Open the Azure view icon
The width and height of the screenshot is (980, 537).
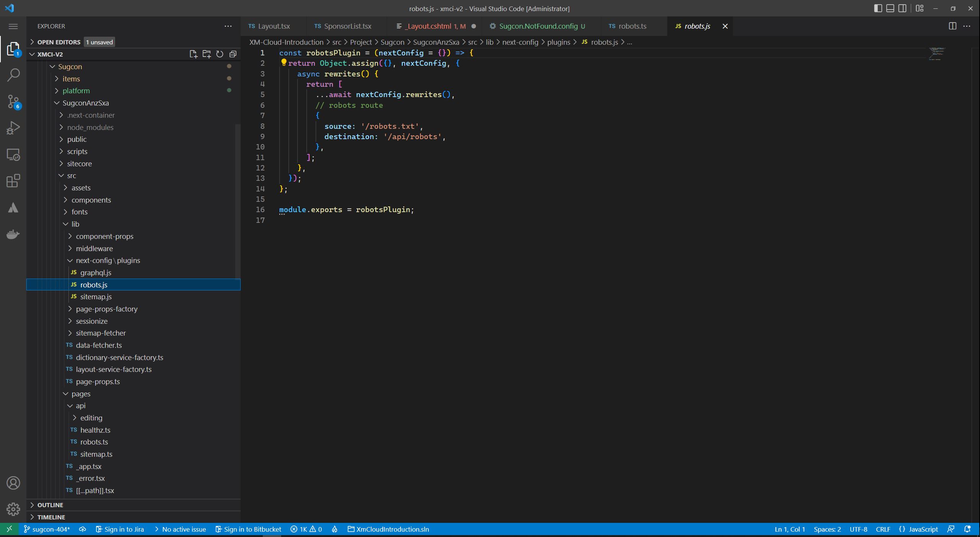click(x=13, y=208)
